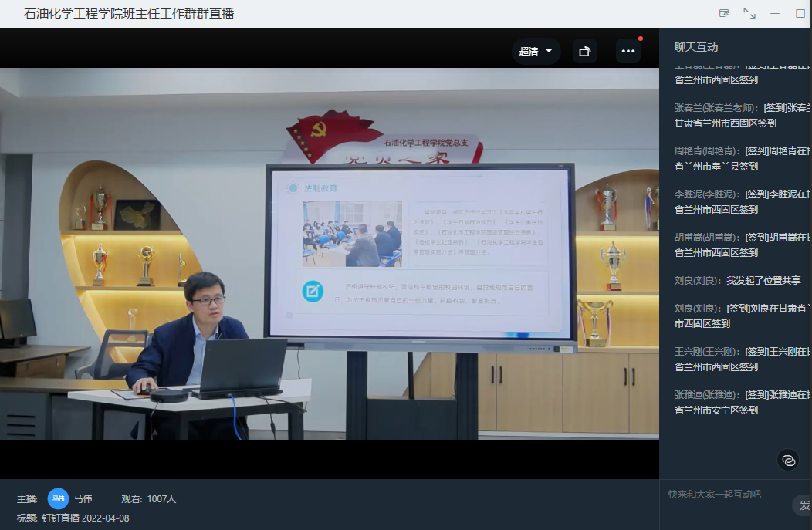Click the chat input field 快来和大家一起互动吧
The width and height of the screenshot is (812, 530).
click(x=726, y=494)
